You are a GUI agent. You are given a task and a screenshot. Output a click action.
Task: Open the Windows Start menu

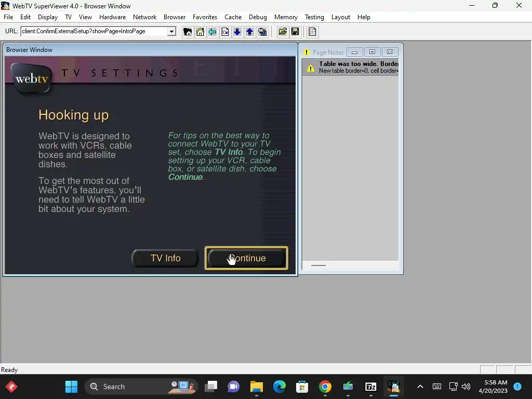71,387
